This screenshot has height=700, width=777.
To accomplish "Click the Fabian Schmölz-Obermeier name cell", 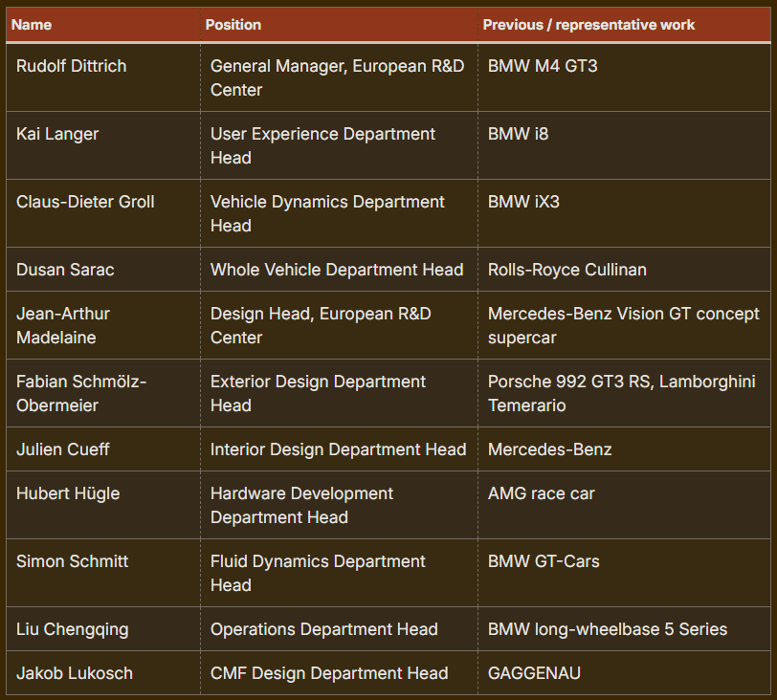I will tap(103, 393).
